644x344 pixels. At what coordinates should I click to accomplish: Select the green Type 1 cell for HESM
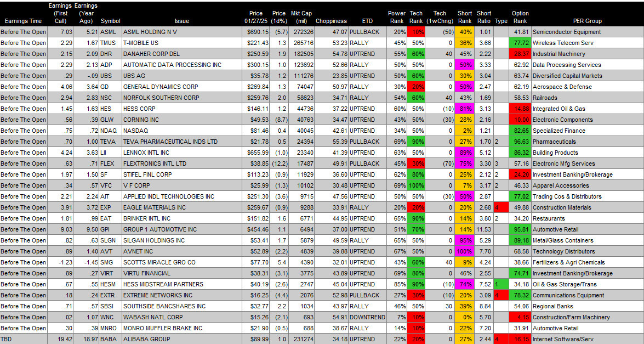click(x=501, y=284)
